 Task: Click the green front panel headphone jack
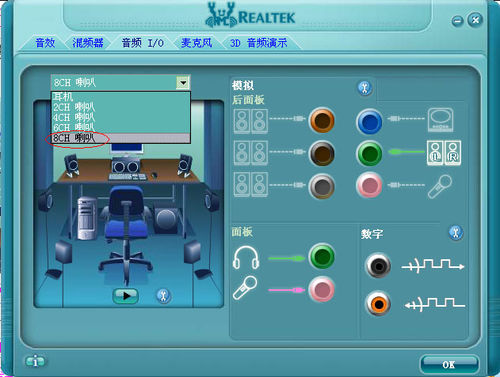(322, 256)
